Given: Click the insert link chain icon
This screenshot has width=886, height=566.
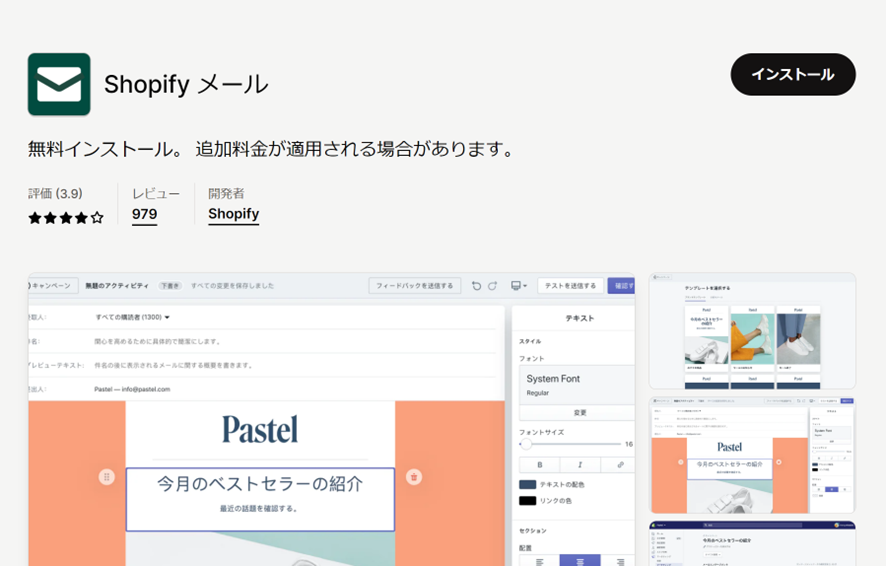Looking at the screenshot, I should (x=620, y=465).
